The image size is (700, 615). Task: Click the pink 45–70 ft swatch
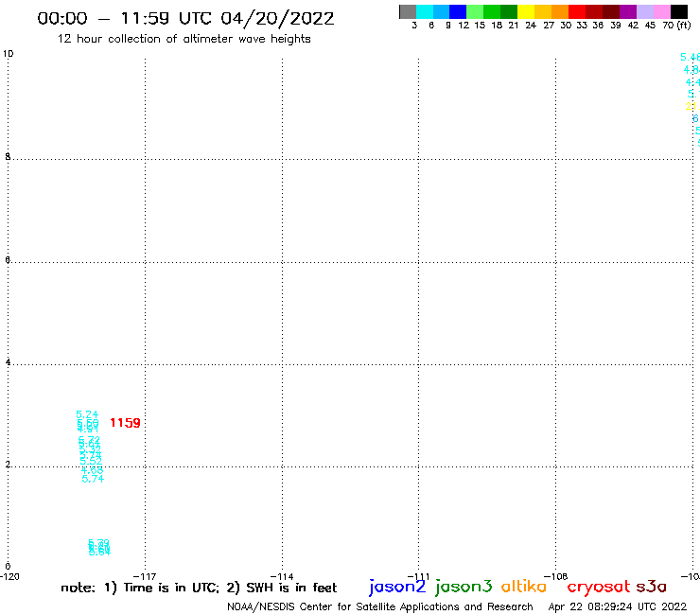click(x=661, y=11)
